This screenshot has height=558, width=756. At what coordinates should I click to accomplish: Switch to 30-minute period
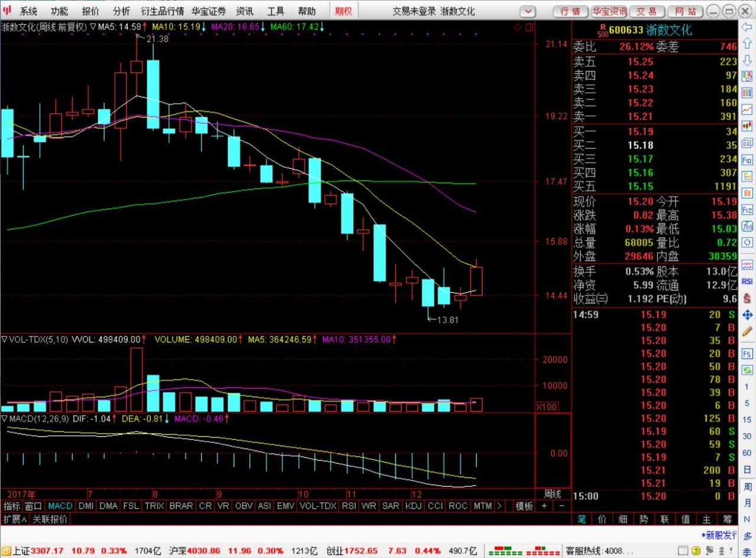(x=747, y=436)
